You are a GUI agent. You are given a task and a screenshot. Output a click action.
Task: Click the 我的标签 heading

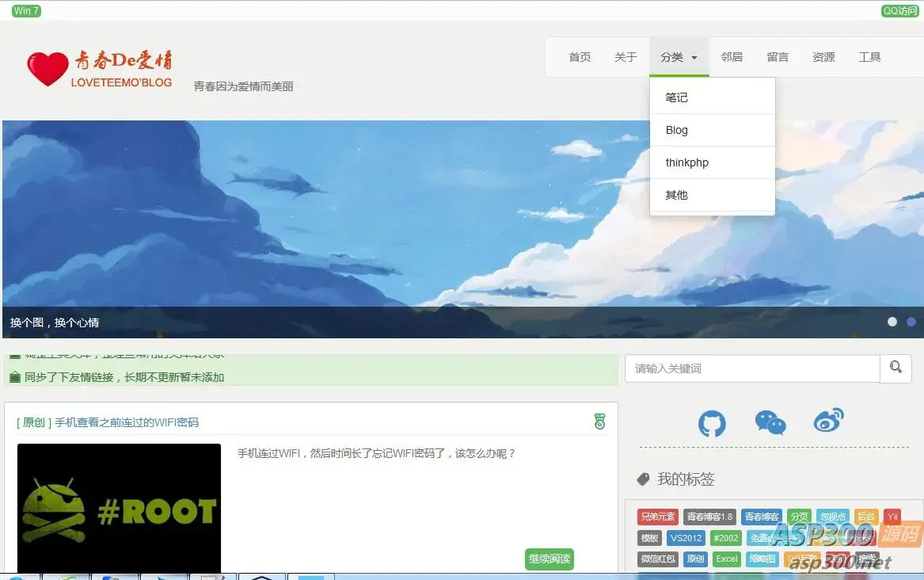[x=686, y=479]
